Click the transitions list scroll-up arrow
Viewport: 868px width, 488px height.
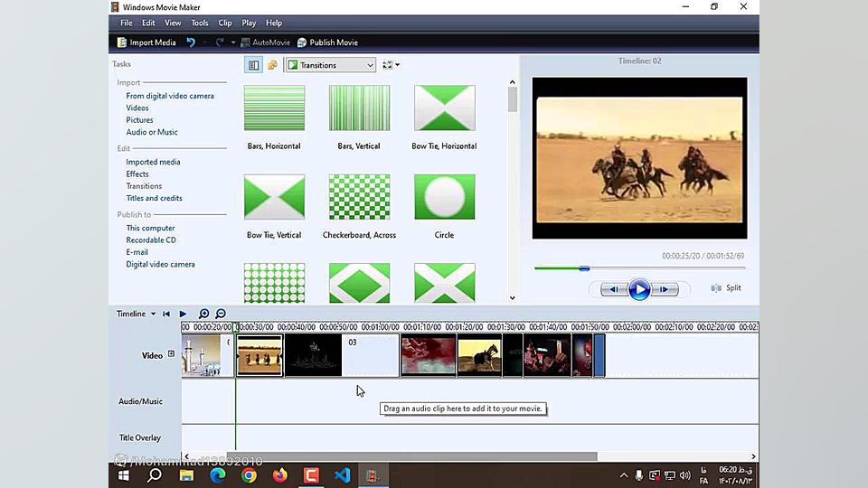tap(512, 82)
